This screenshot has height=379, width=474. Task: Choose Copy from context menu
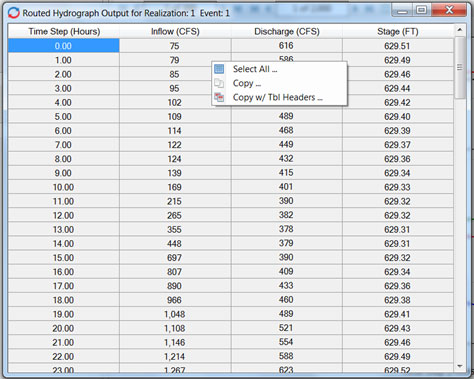click(x=279, y=83)
